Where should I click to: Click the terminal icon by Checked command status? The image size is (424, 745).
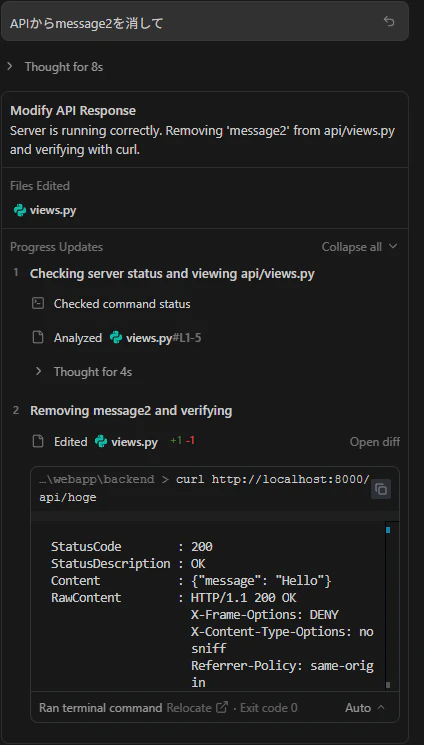pyautogui.click(x=38, y=304)
